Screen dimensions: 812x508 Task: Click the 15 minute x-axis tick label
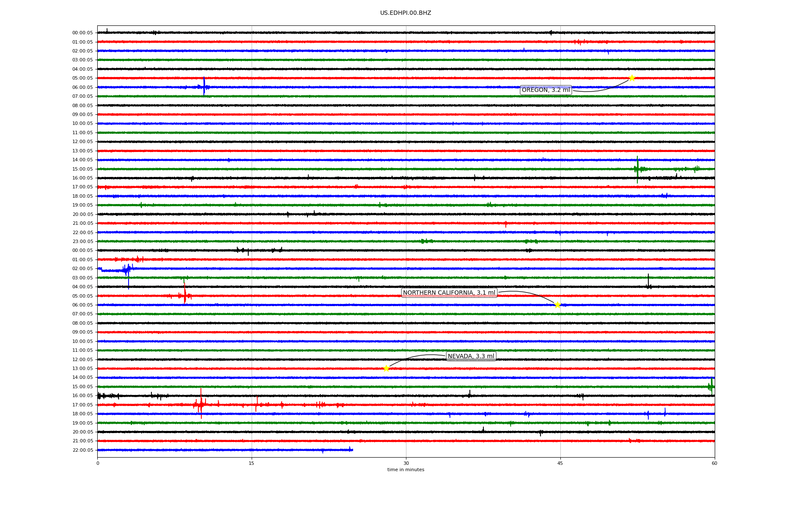click(252, 463)
